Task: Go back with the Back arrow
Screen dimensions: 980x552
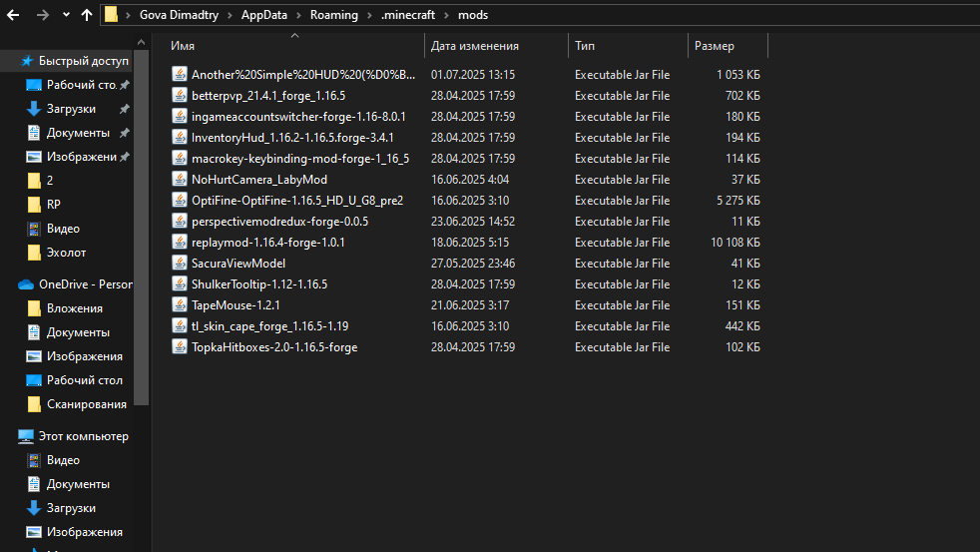Action: pos(13,15)
